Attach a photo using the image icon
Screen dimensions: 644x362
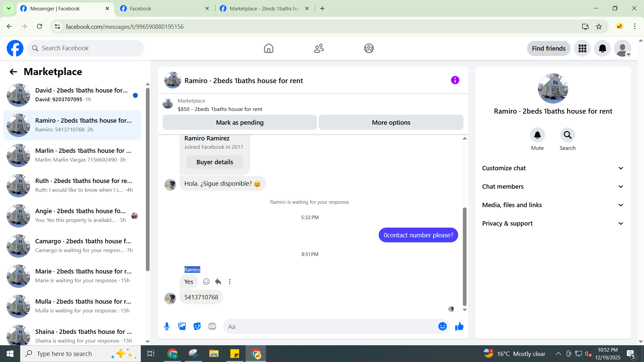pyautogui.click(x=182, y=326)
